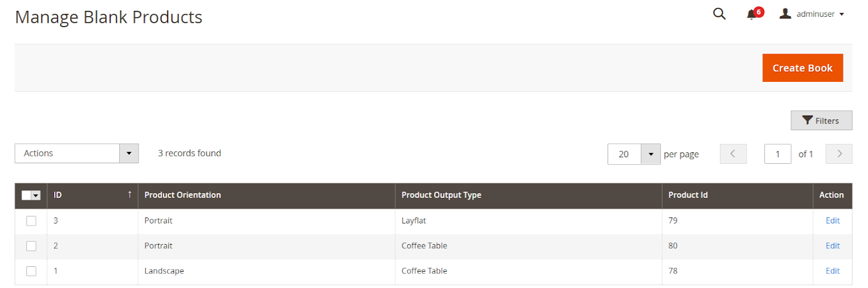Image resolution: width=868 pixels, height=288 pixels.
Task: Sort by Product Orientation column
Action: (x=182, y=195)
